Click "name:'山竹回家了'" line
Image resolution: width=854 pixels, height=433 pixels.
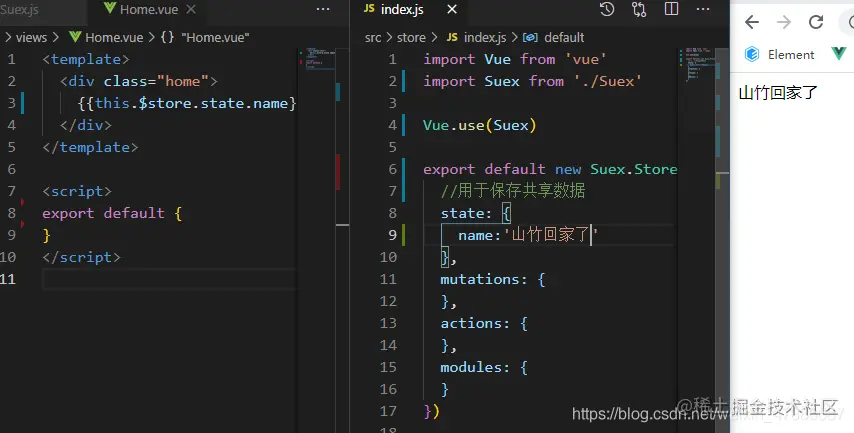528,235
